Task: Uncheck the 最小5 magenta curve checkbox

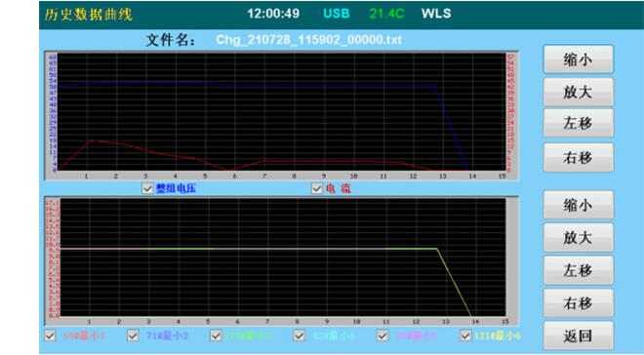Action: (382, 335)
